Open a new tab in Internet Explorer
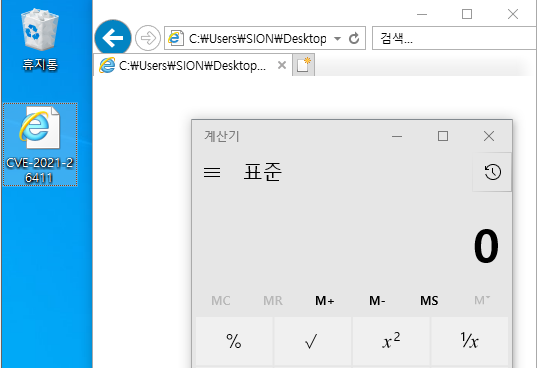The height and width of the screenshot is (368, 537). coord(303,65)
